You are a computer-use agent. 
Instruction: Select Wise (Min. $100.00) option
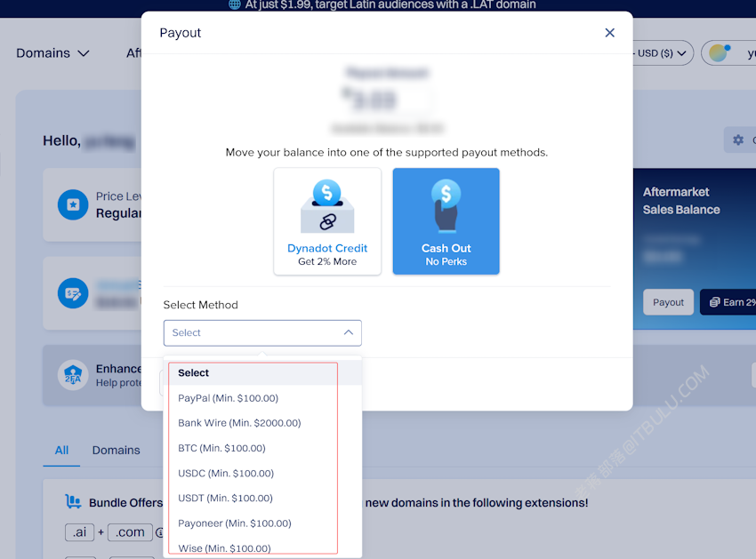click(x=262, y=548)
